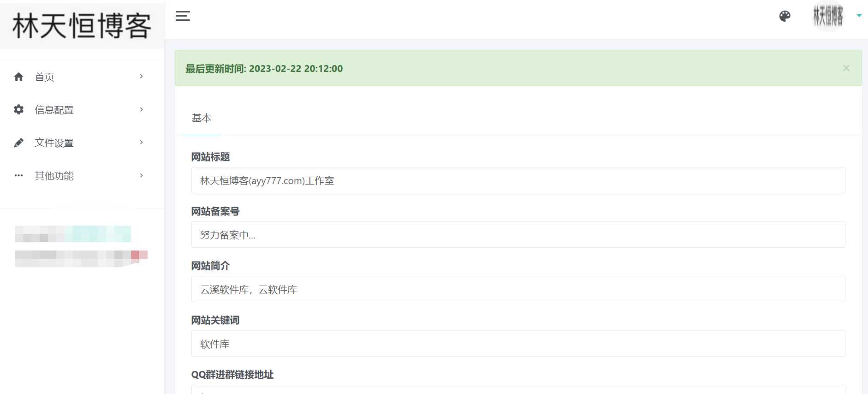The image size is (868, 394).
Task: Open the dropdown caret next to the avatar
Action: [x=859, y=16]
